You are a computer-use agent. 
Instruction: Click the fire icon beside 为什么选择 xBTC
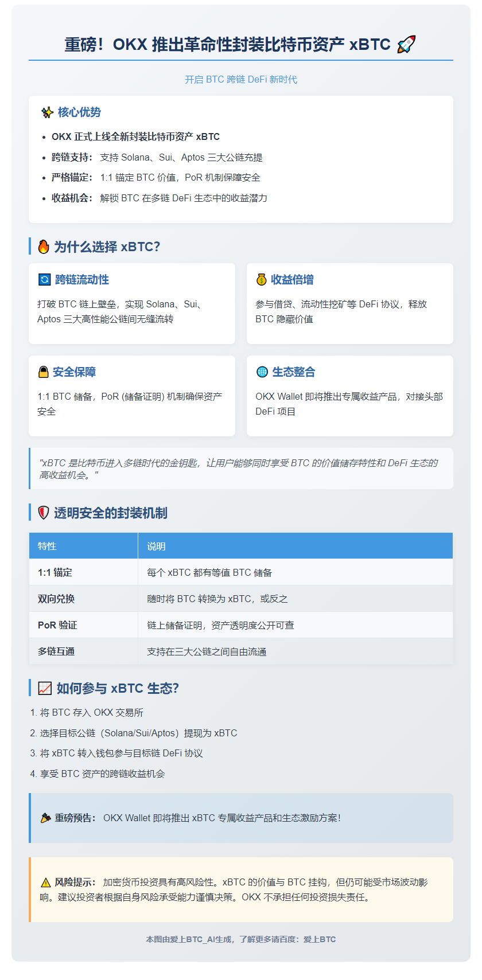(x=44, y=247)
